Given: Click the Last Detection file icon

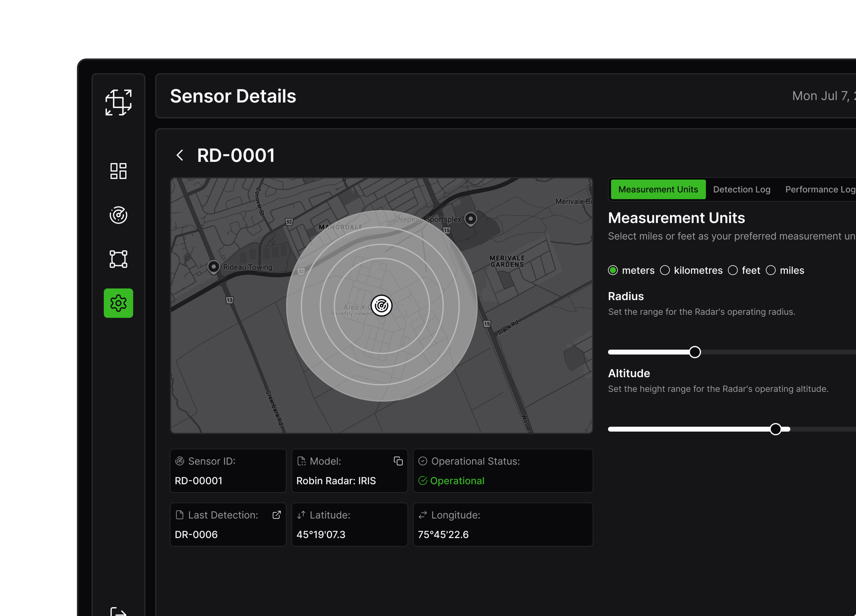Looking at the screenshot, I should (x=180, y=515).
